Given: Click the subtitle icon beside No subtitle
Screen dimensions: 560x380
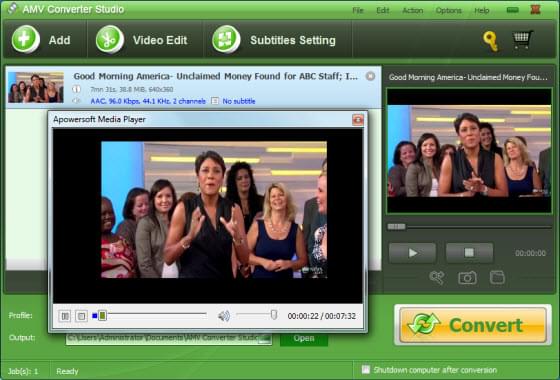Looking at the screenshot, I should [x=215, y=101].
